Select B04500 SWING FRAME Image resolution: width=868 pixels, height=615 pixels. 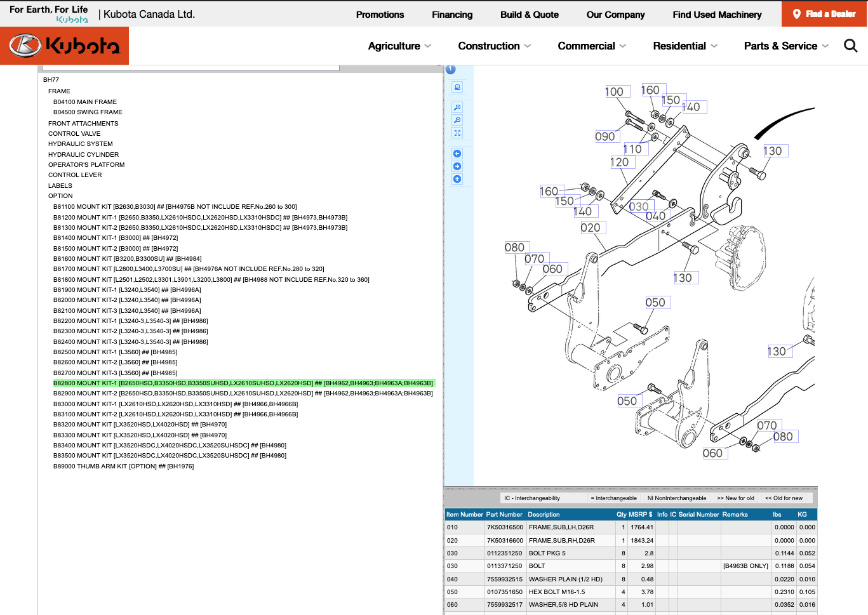point(88,112)
